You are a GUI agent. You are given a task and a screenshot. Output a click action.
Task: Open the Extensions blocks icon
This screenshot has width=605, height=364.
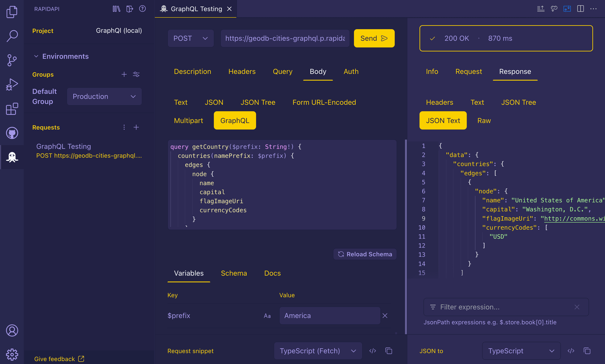pos(12,109)
